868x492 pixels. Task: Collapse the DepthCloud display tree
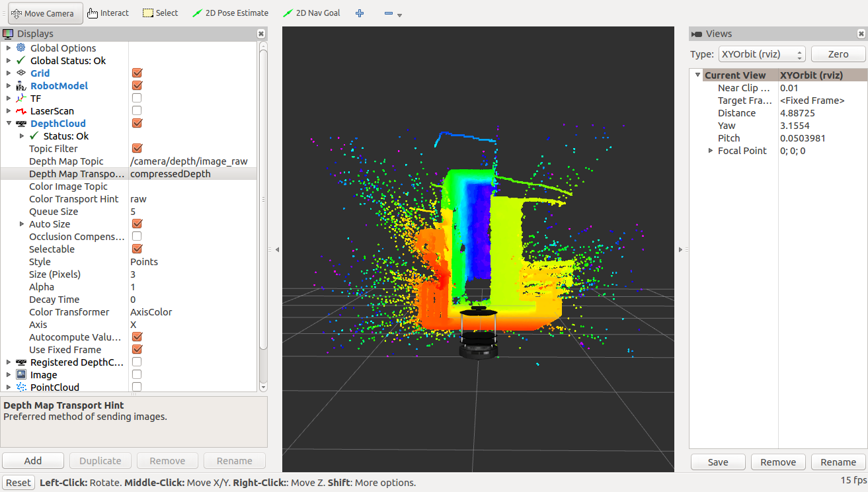(x=8, y=123)
